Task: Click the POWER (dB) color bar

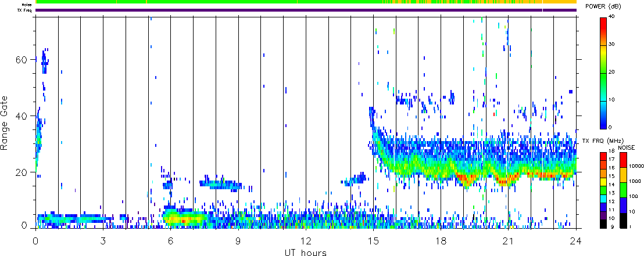Action: [603, 73]
